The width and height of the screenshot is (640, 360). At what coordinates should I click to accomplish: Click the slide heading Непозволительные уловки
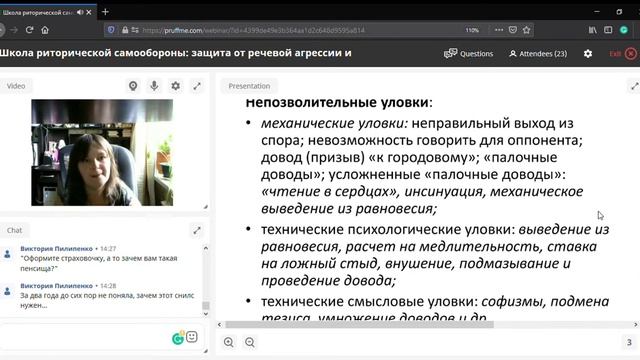pyautogui.click(x=339, y=102)
